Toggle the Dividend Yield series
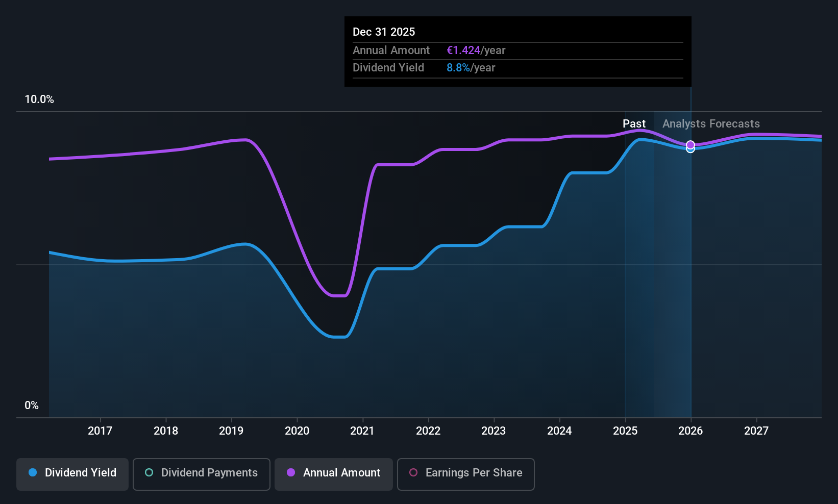This screenshot has height=504, width=838. click(x=72, y=474)
